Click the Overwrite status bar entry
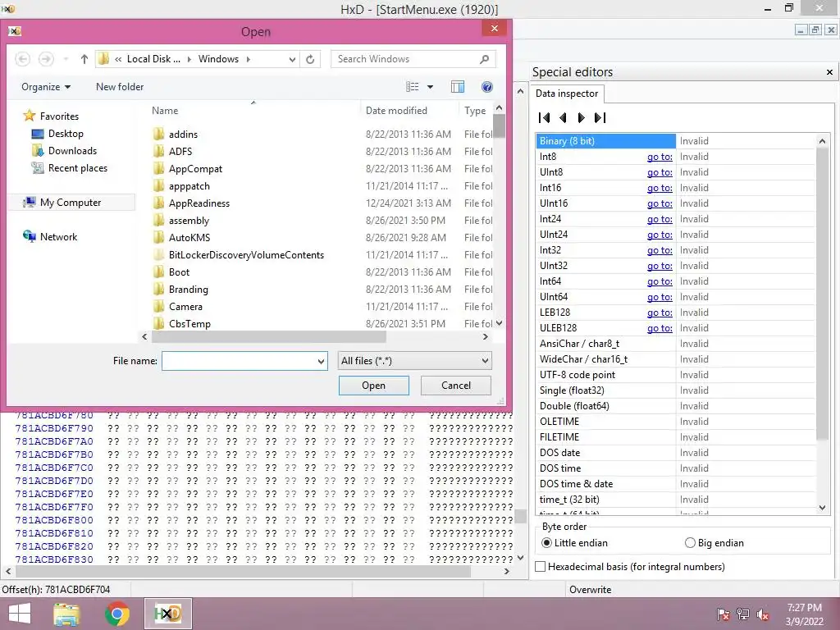The height and width of the screenshot is (630, 840). tap(590, 590)
